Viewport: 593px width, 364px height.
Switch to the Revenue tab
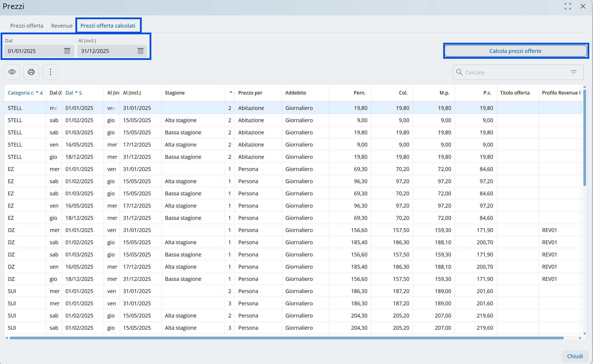62,26
